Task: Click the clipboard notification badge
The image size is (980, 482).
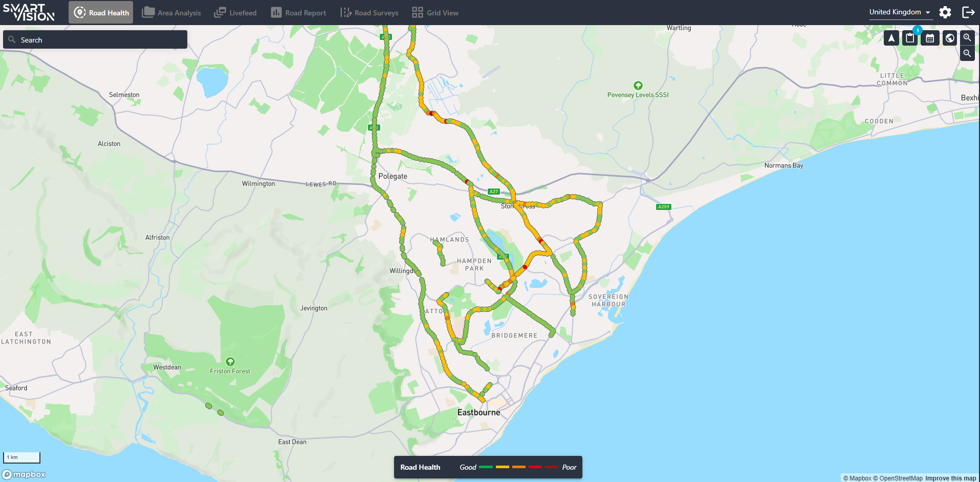Action: coord(918,30)
